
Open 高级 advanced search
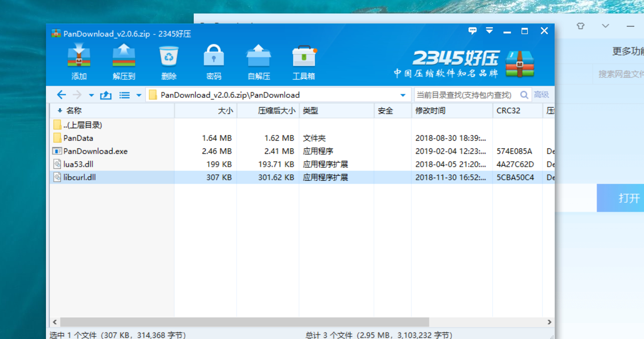(541, 95)
